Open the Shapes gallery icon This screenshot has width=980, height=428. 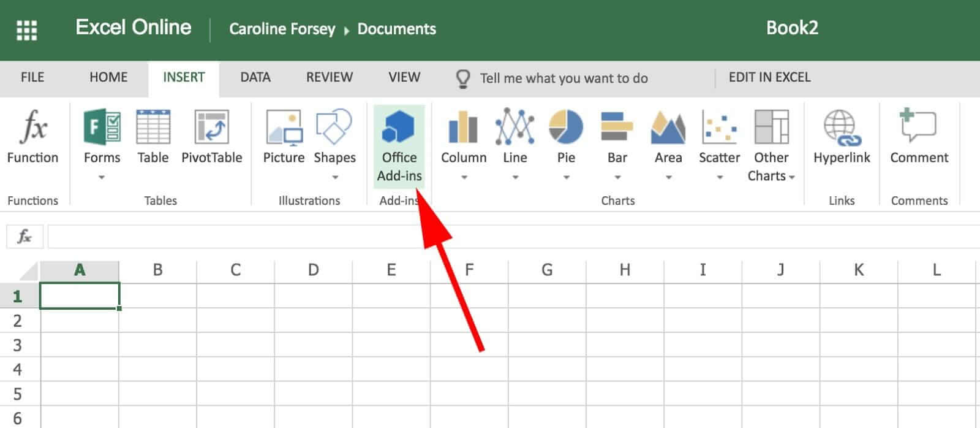334,127
